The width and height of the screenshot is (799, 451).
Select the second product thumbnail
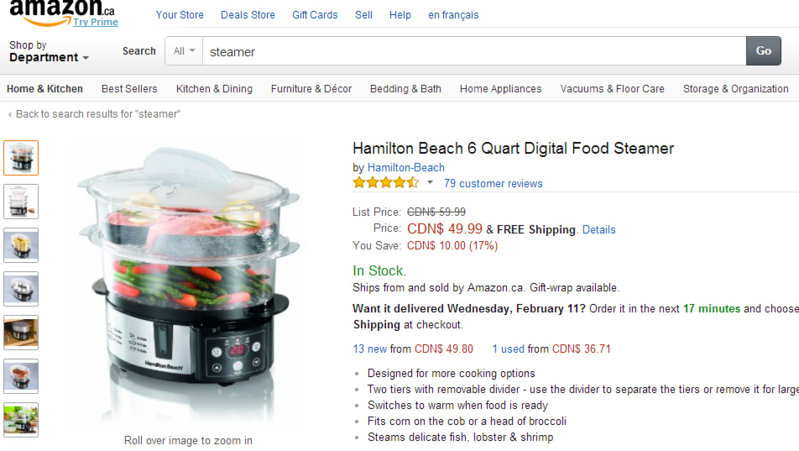pos(21,201)
